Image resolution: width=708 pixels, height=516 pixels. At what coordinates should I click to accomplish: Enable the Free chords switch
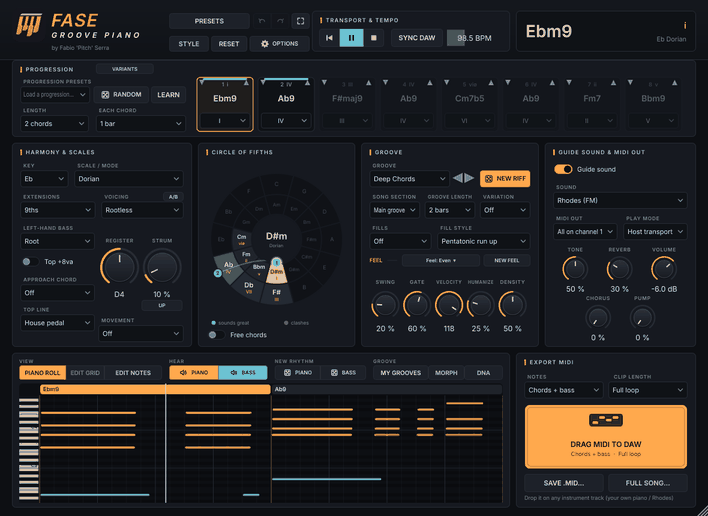click(x=217, y=335)
